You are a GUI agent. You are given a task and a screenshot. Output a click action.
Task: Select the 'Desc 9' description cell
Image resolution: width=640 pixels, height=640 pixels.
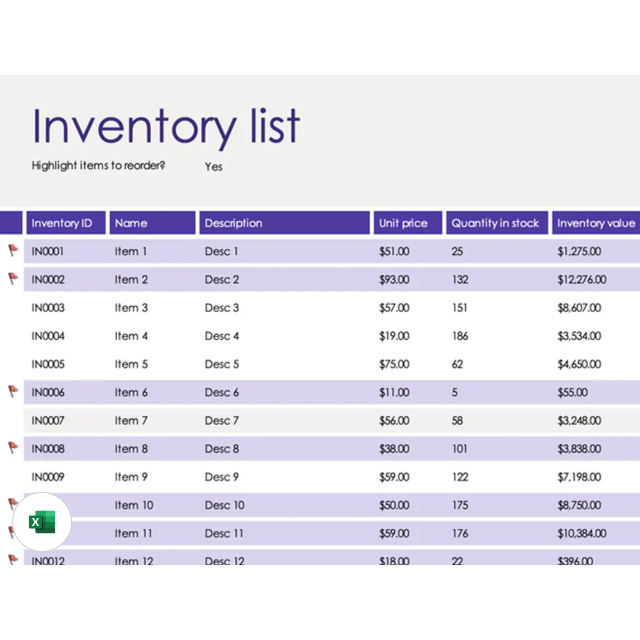coord(222,477)
